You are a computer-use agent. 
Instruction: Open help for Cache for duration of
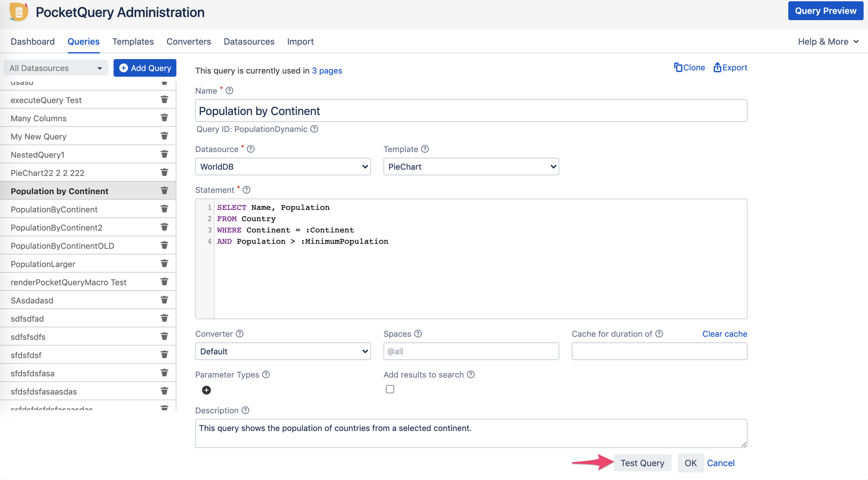point(659,334)
